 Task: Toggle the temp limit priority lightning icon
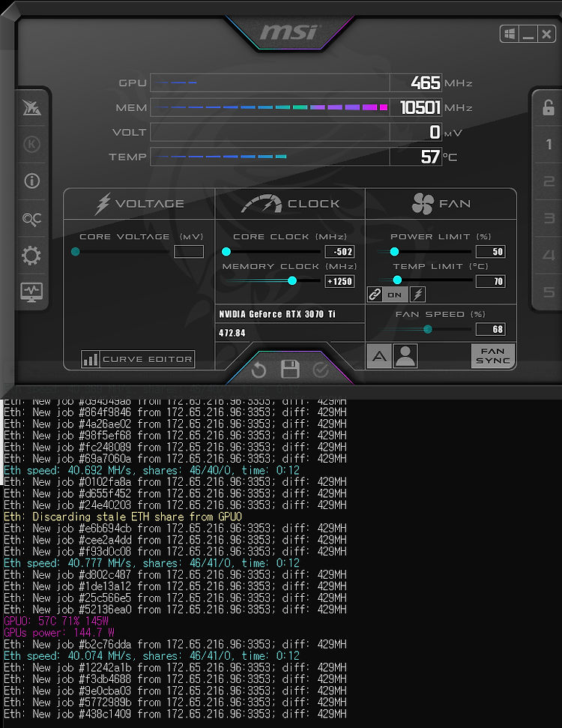pos(417,295)
